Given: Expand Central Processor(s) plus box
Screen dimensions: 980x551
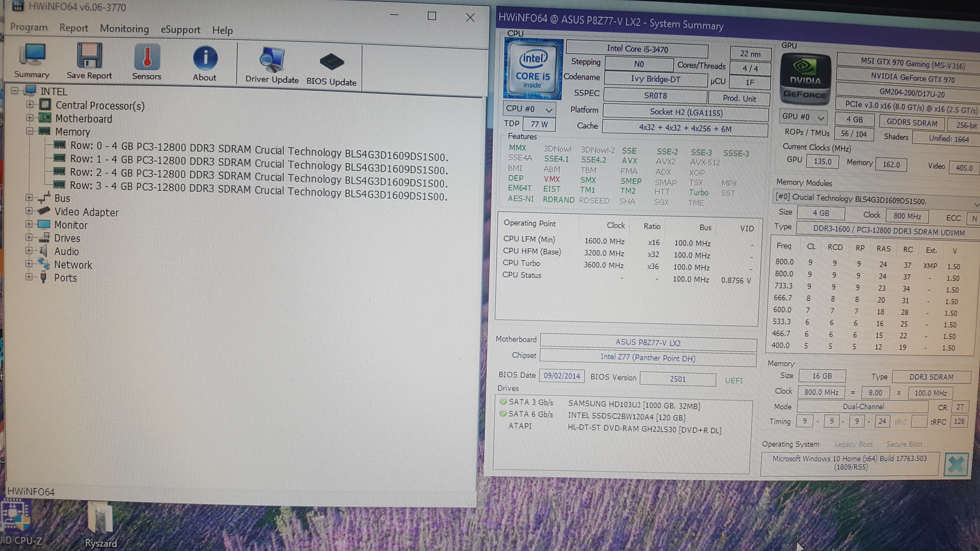Looking at the screenshot, I should pos(30,104).
